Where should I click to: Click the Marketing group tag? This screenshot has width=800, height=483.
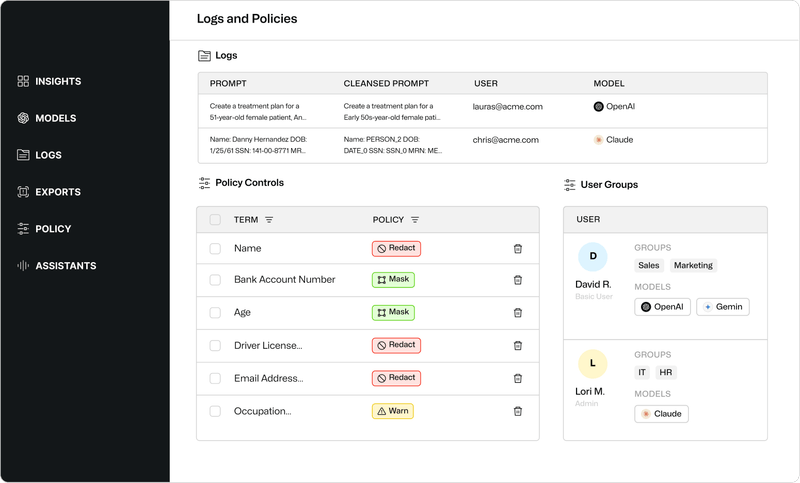[x=693, y=266]
